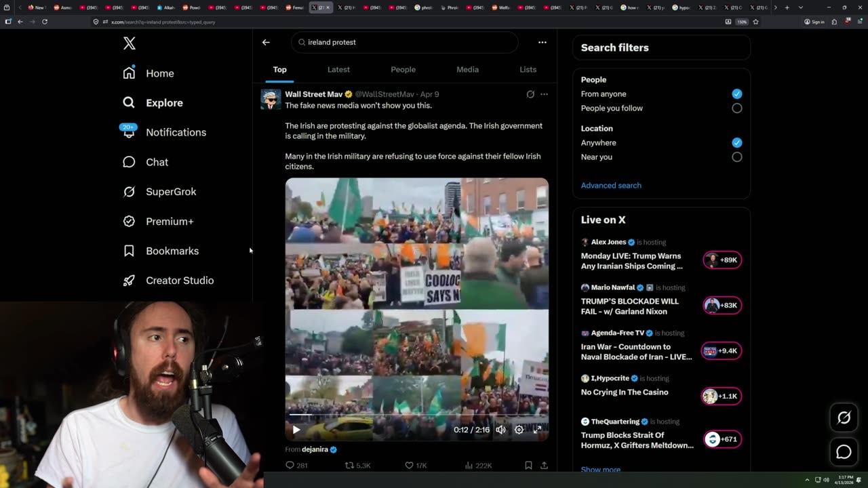The image size is (868, 488).
Task: Open the taskbar volume icon
Action: tap(826, 480)
